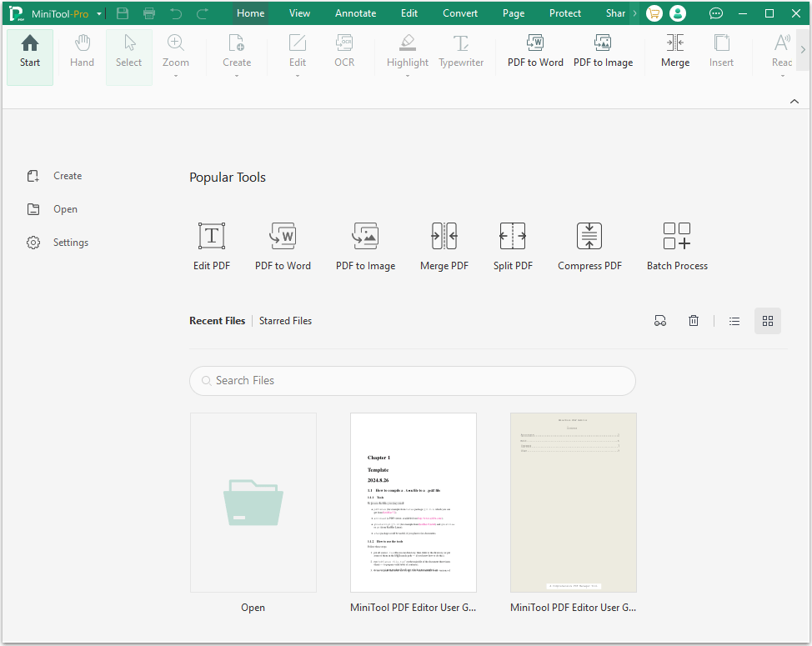The height and width of the screenshot is (646, 812).
Task: Open the Page tab
Action: (x=514, y=13)
